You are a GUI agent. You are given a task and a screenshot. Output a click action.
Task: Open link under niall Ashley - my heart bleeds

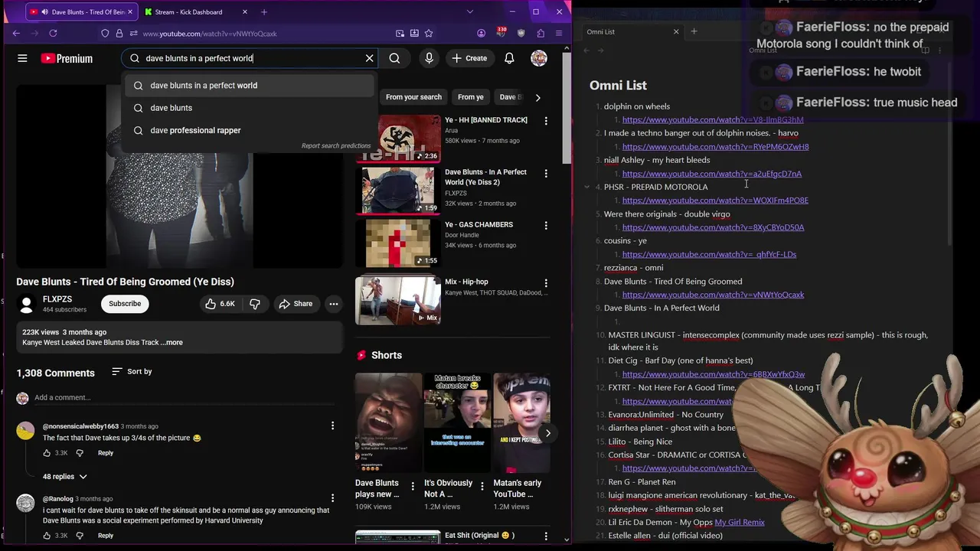click(712, 174)
